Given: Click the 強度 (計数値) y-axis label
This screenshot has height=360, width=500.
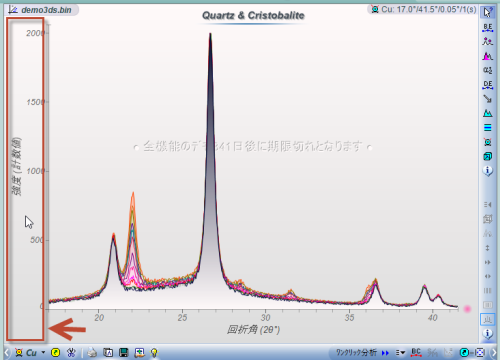Looking at the screenshot, I should 16,166.
